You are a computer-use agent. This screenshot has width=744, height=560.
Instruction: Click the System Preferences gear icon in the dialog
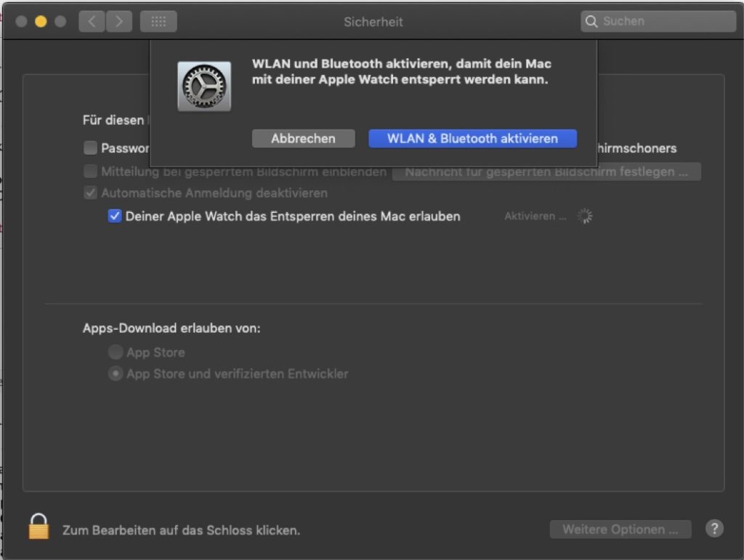(204, 86)
